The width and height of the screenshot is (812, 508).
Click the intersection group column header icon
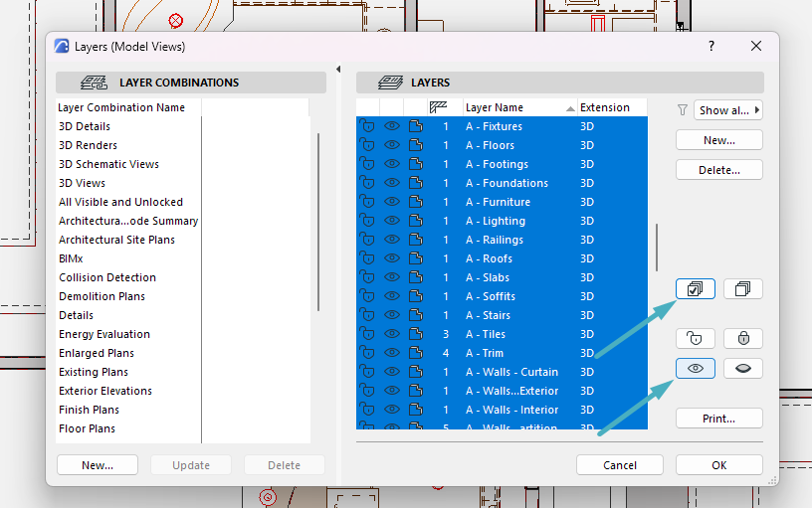coord(439,107)
